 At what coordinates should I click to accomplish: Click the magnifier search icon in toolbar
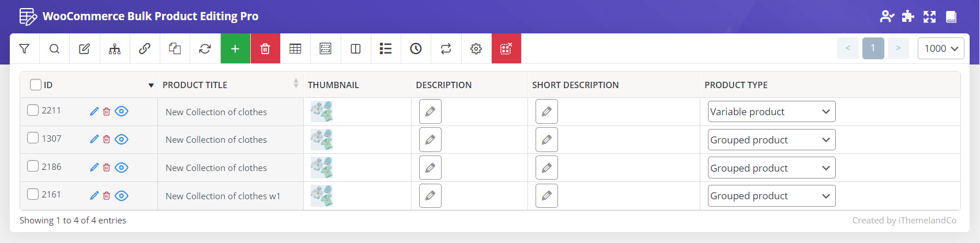[54, 49]
